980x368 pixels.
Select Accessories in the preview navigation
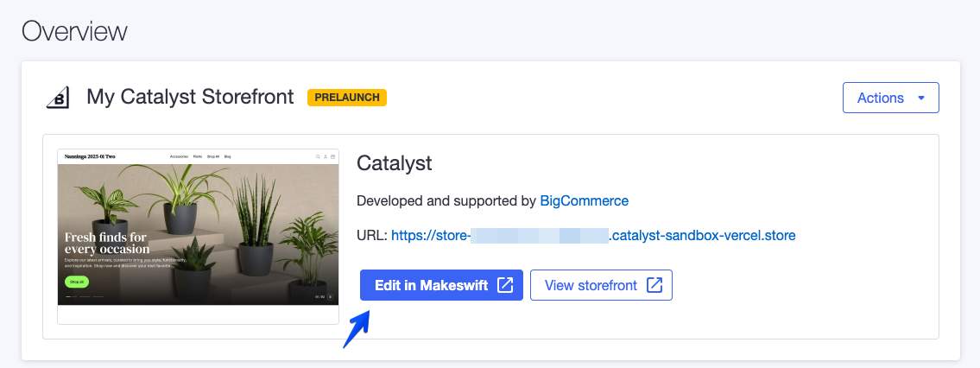pos(179,156)
